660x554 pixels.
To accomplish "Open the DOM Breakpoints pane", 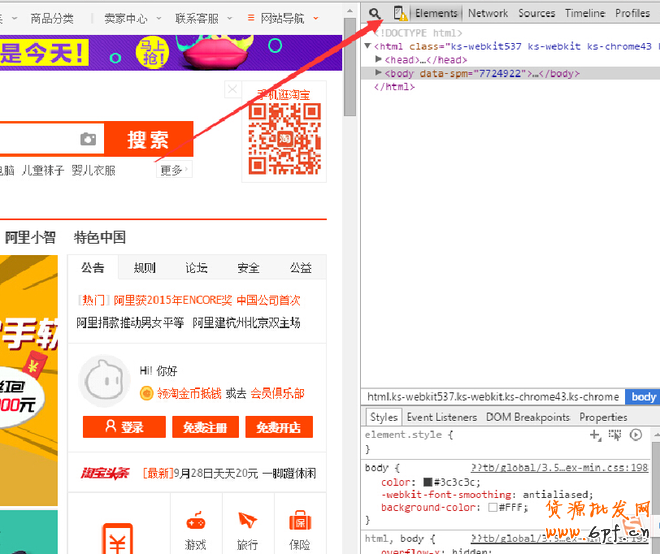I will pyautogui.click(x=528, y=417).
